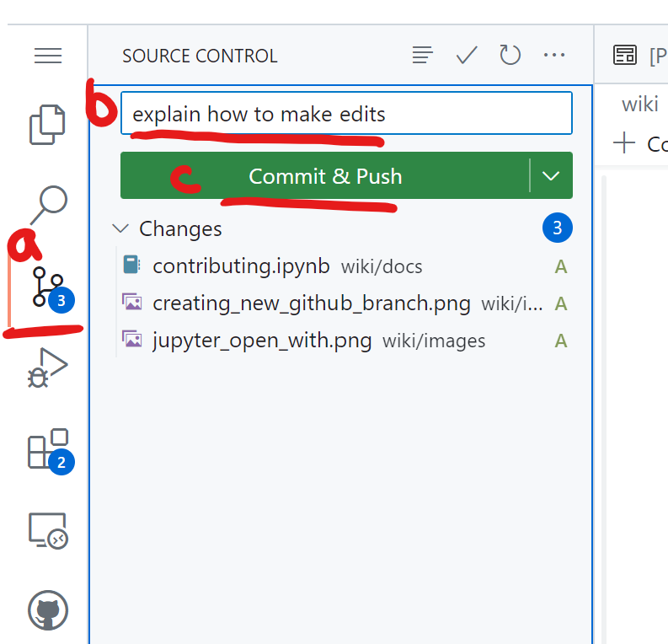668x644 pixels.
Task: Open the Remote Explorer view icon
Action: point(48,531)
